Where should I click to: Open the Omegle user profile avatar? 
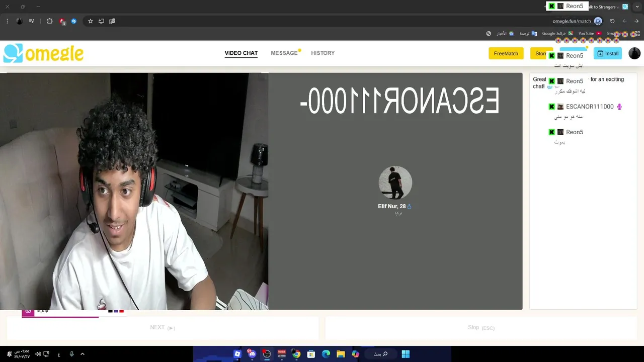634,53
